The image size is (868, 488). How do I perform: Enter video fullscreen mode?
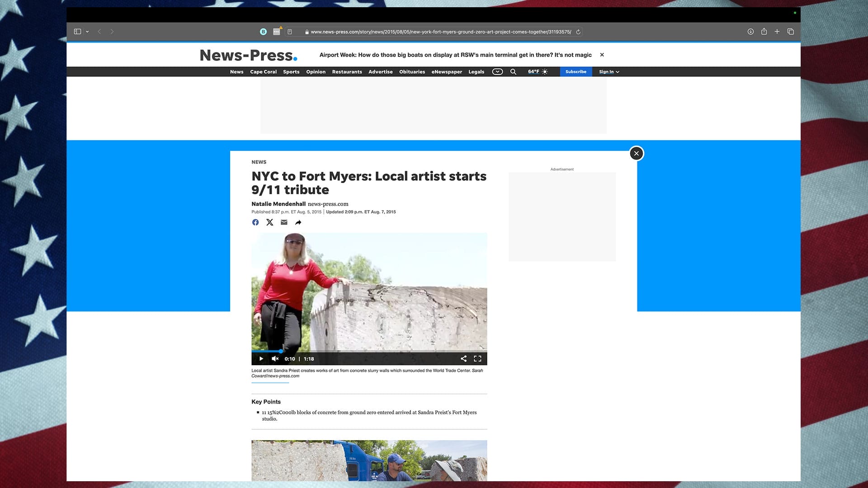point(477,359)
